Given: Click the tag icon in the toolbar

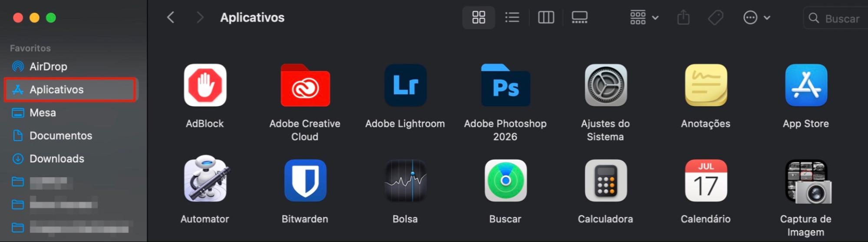Looking at the screenshot, I should 716,17.
